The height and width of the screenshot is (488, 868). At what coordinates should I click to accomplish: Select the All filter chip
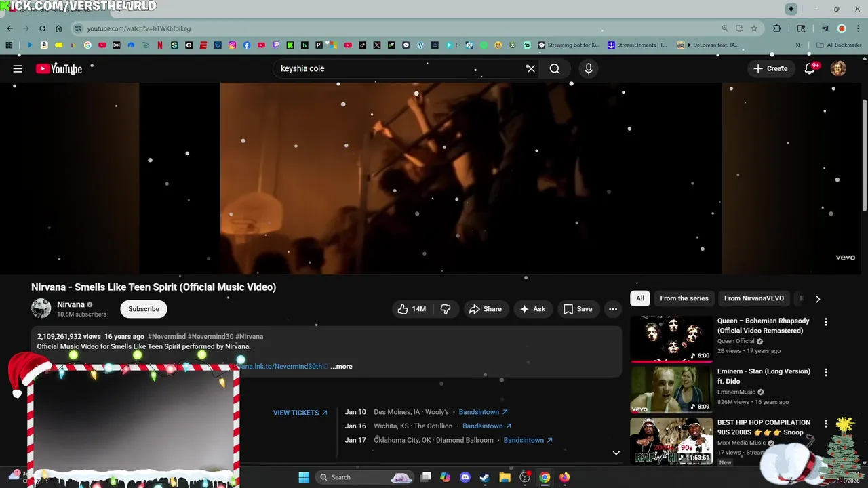(639, 298)
